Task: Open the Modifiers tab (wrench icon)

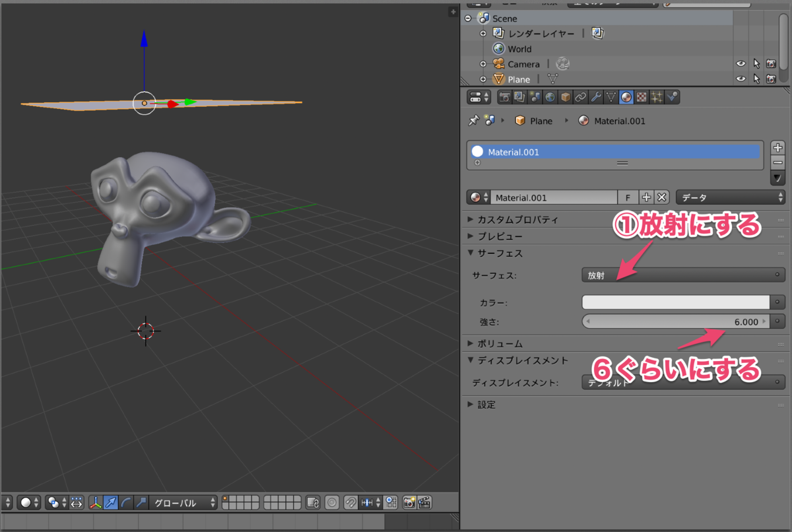Action: point(596,97)
